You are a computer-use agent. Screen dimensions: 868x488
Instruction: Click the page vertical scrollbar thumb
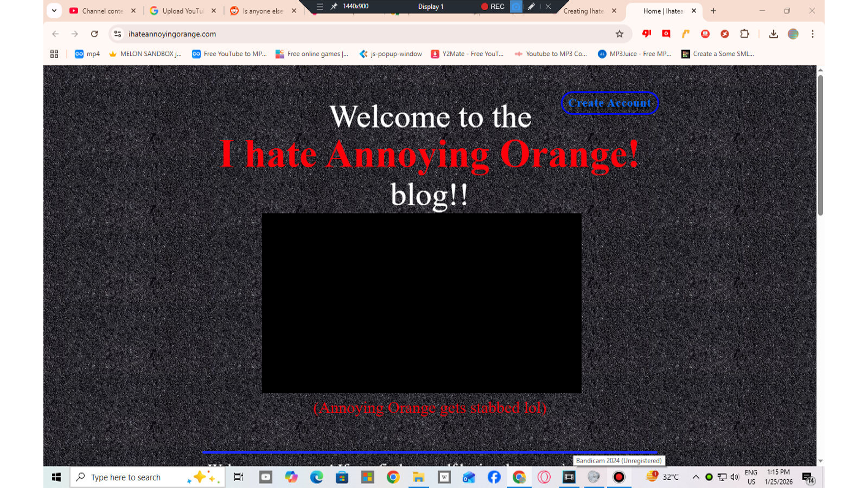[x=820, y=145]
